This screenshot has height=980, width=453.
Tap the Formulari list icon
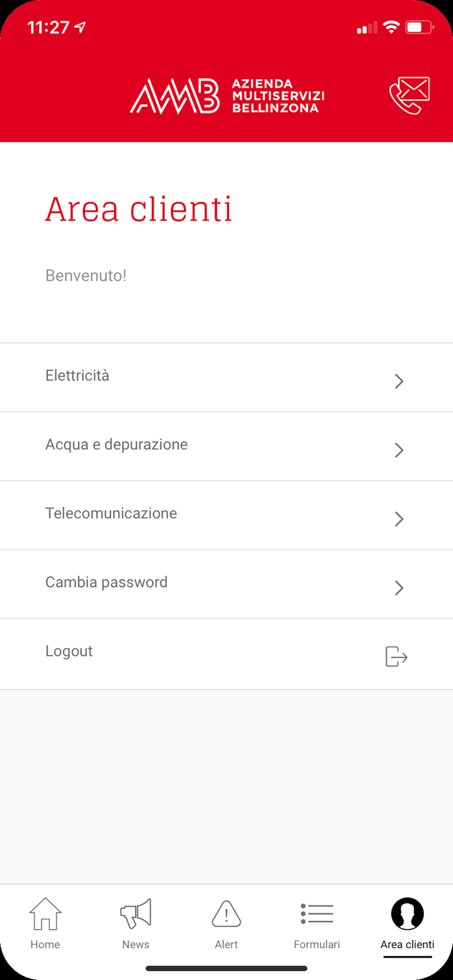[x=317, y=914]
